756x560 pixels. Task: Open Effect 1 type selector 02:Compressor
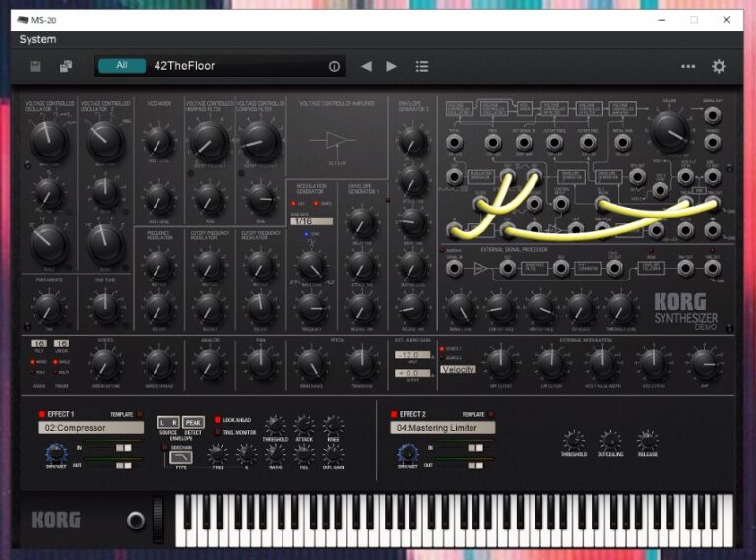click(92, 428)
